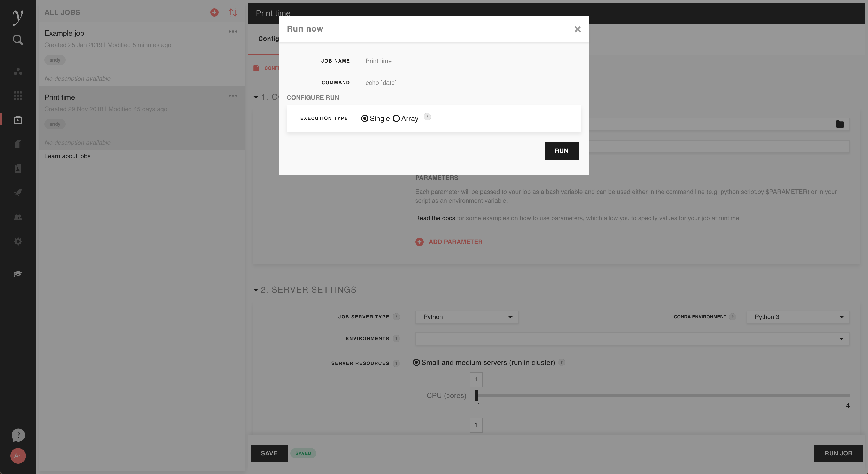868x474 pixels.
Task: Select Example job in jobs list
Action: [64, 33]
